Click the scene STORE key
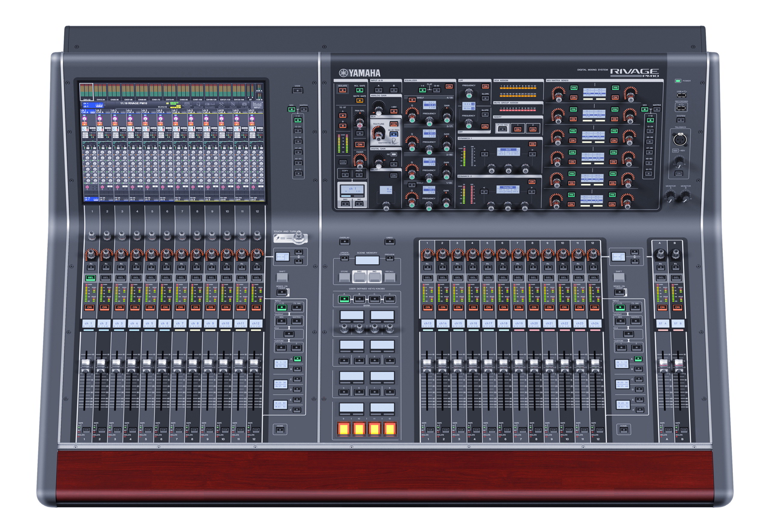Screen dimensions: 770x532 coord(344,278)
